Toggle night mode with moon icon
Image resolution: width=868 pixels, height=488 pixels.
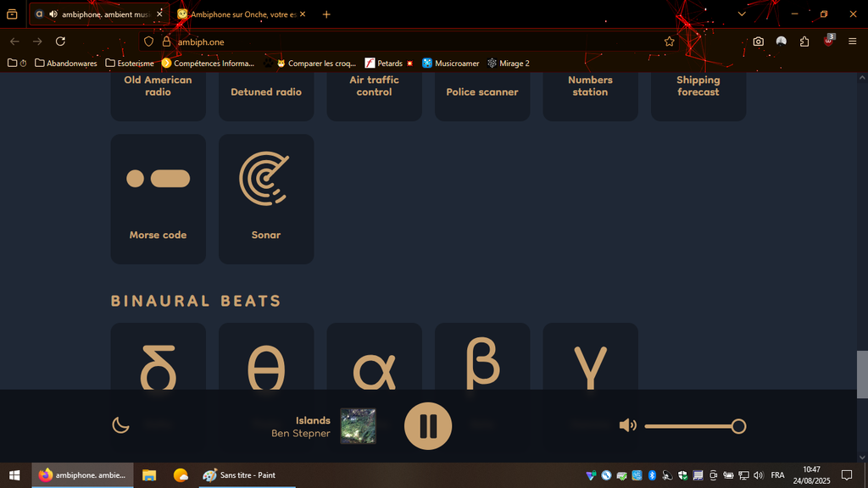pos(121,425)
